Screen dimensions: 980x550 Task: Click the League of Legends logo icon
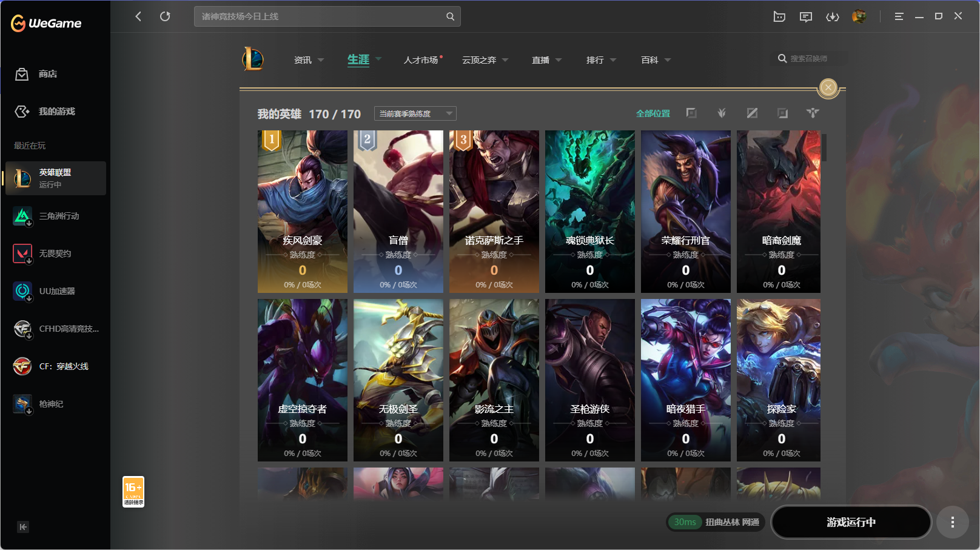pos(253,59)
